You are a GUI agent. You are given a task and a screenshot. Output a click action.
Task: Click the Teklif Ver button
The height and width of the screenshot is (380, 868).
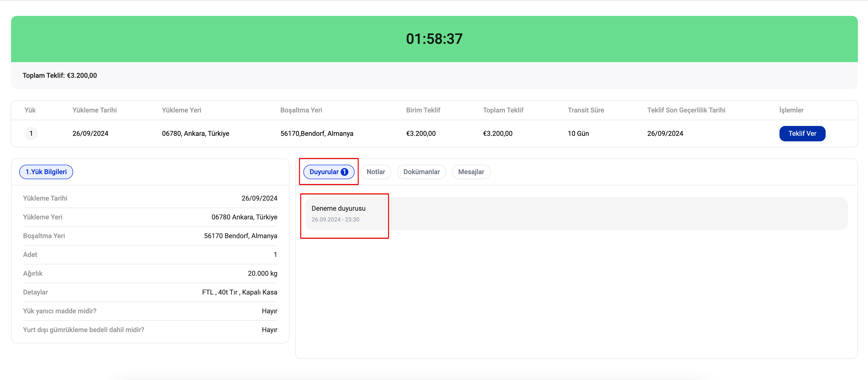(x=802, y=133)
